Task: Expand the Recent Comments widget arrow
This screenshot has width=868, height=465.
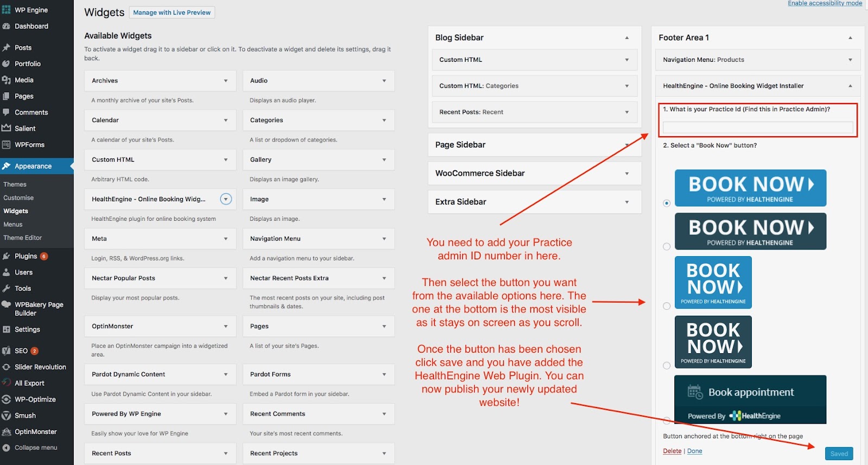Action: (384, 414)
